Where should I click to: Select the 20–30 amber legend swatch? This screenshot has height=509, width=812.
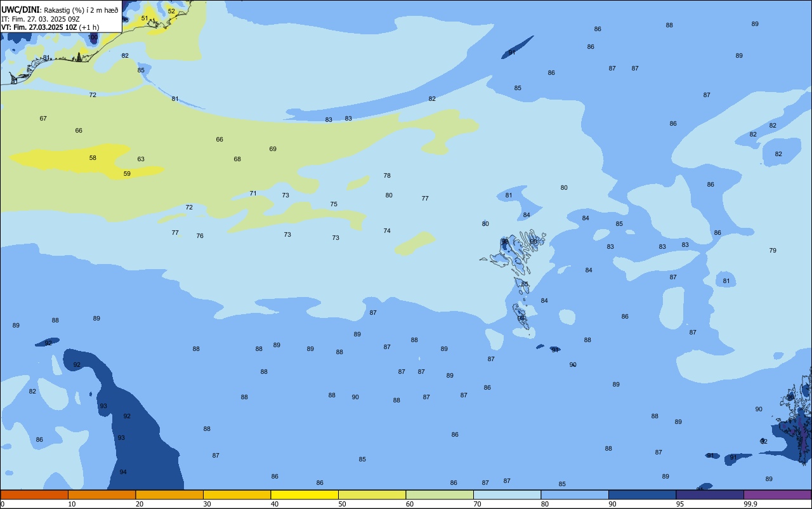(x=169, y=494)
